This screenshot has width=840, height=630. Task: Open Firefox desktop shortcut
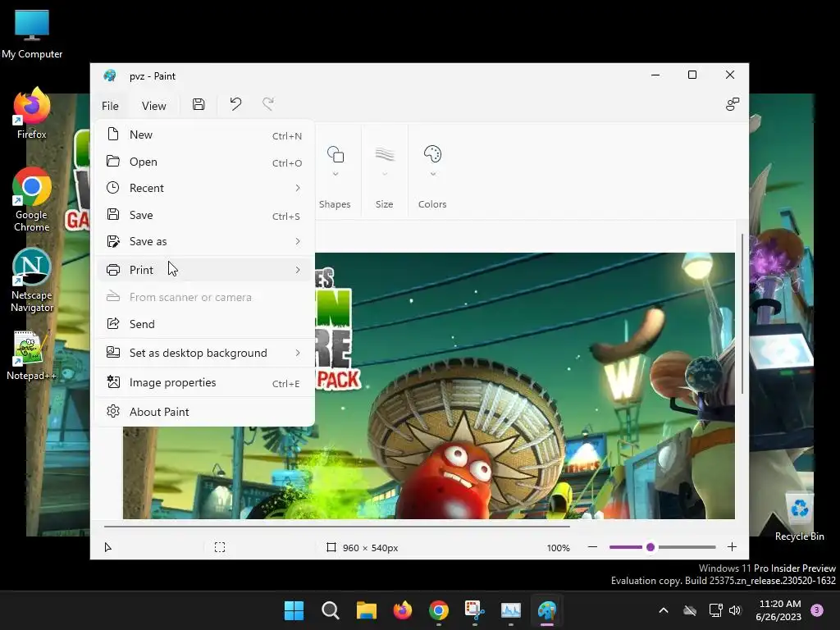tap(32, 113)
